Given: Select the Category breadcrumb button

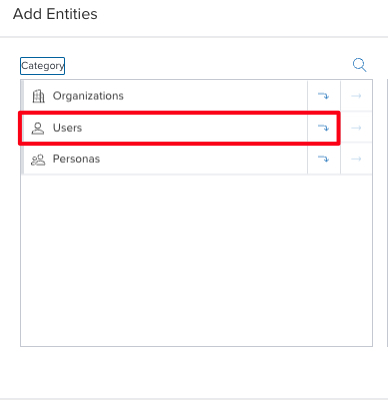Looking at the screenshot, I should click(x=42, y=66).
